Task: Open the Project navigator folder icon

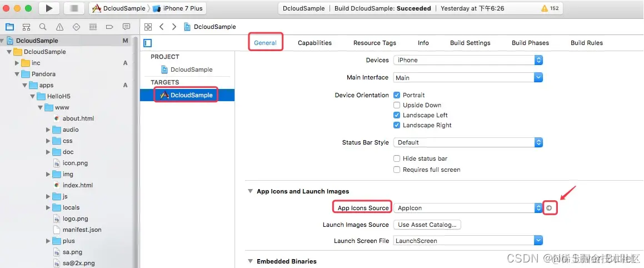Action: pyautogui.click(x=10, y=27)
